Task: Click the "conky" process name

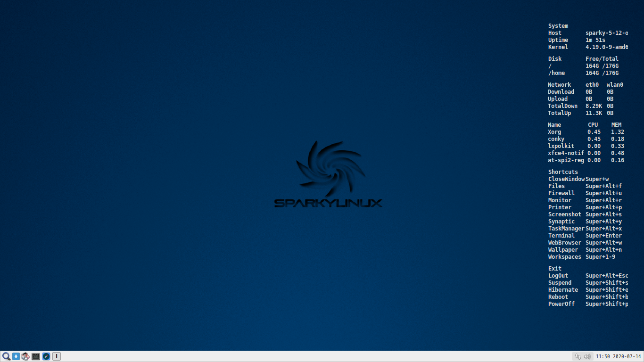Action: pyautogui.click(x=556, y=139)
